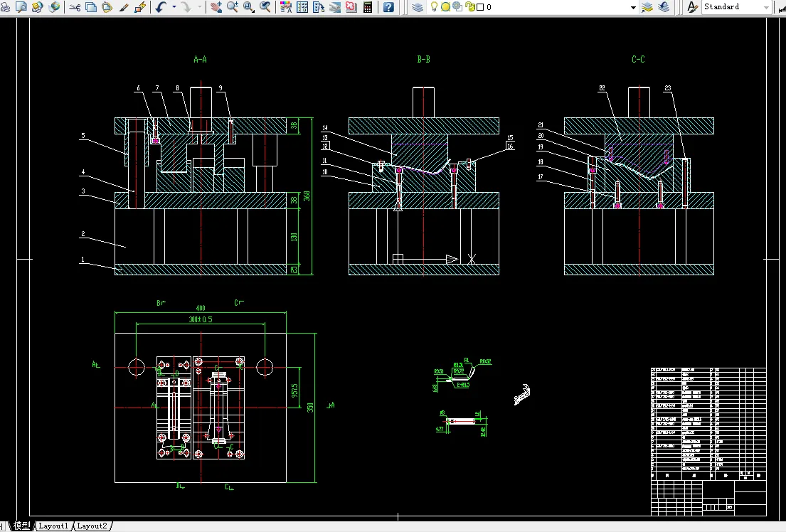Click the layer 0 color swatch
The width and height of the screenshot is (786, 532).
click(x=480, y=7)
